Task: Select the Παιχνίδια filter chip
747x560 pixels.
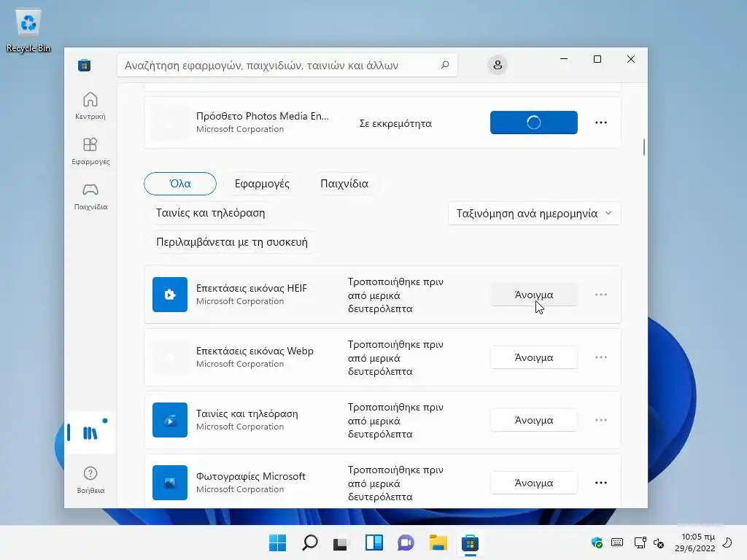Action: point(344,183)
